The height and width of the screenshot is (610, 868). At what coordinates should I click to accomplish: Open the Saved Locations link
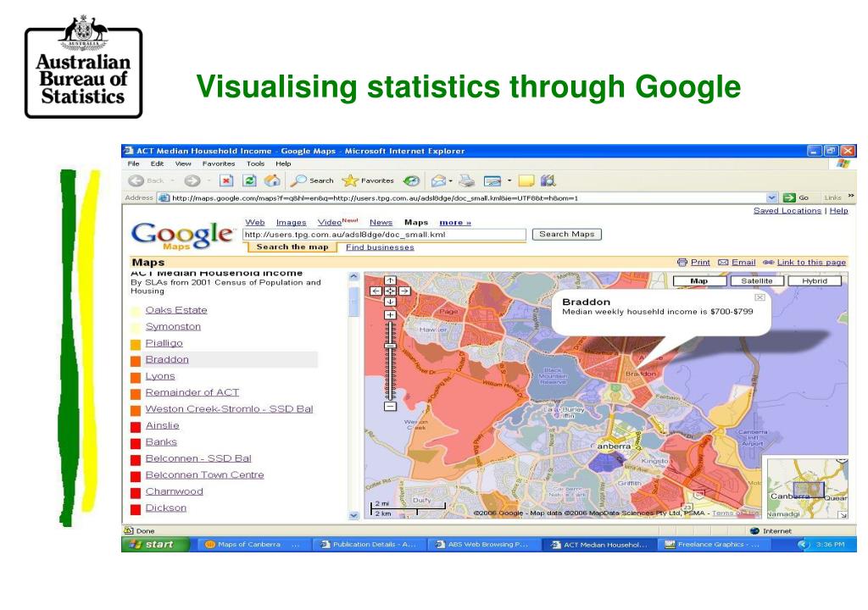click(x=787, y=211)
